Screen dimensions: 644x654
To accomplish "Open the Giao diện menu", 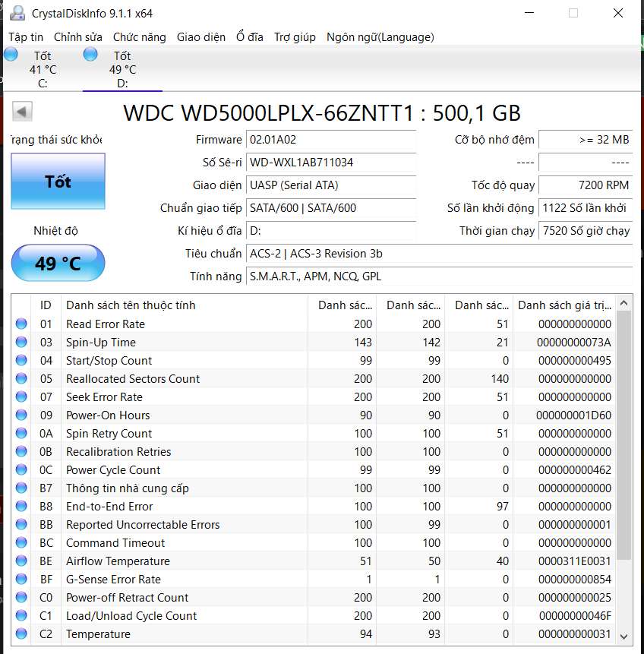I will click(x=201, y=37).
